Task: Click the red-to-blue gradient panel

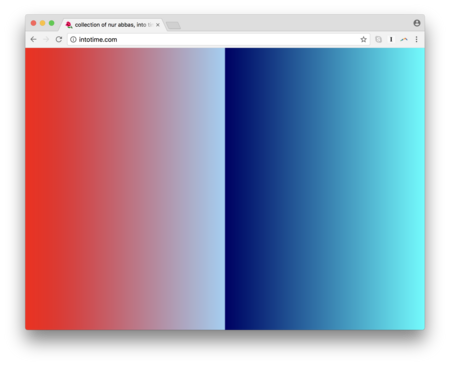Action: click(125, 189)
